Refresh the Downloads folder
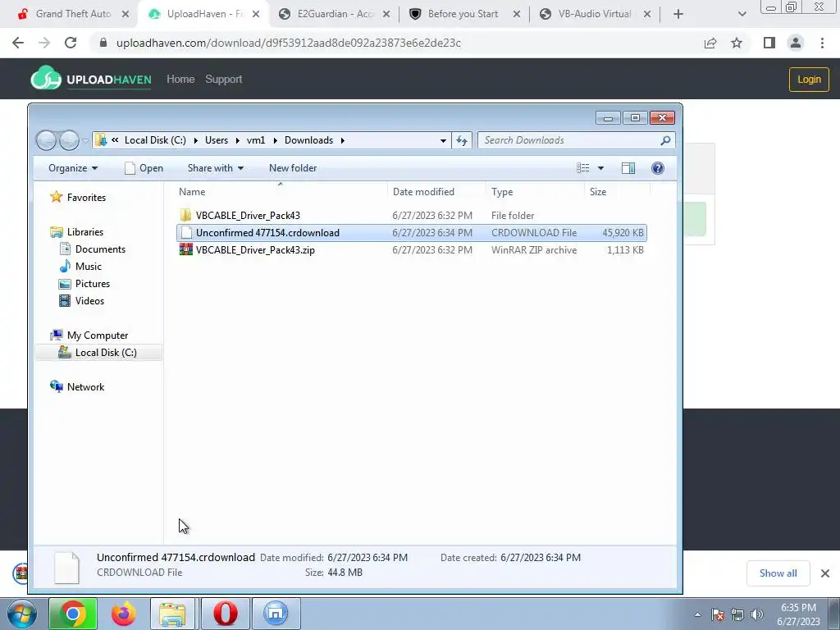This screenshot has width=840, height=630. point(462,140)
